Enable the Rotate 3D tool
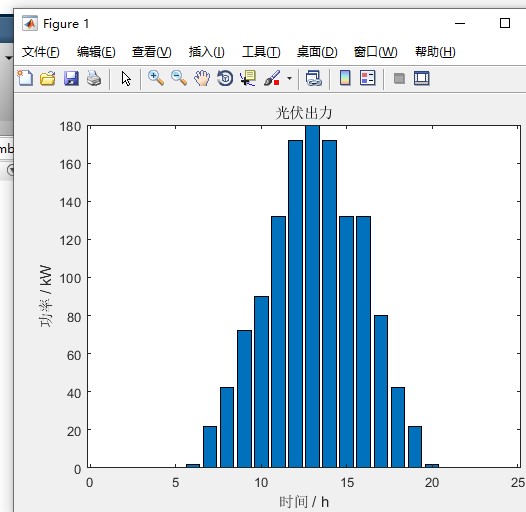Screen dimensions: 526x512 (x=225, y=79)
